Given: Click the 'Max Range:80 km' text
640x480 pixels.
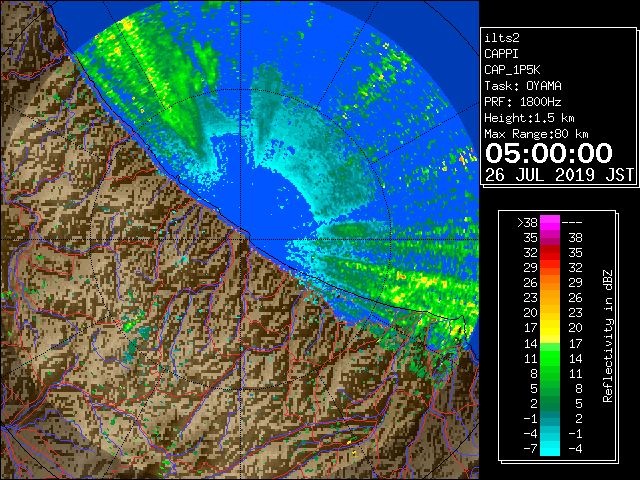Looking at the screenshot, I should [536, 134].
